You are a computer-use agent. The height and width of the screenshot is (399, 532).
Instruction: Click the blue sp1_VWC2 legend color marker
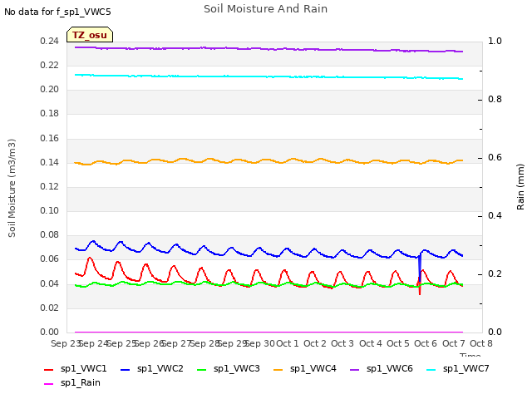click(126, 369)
